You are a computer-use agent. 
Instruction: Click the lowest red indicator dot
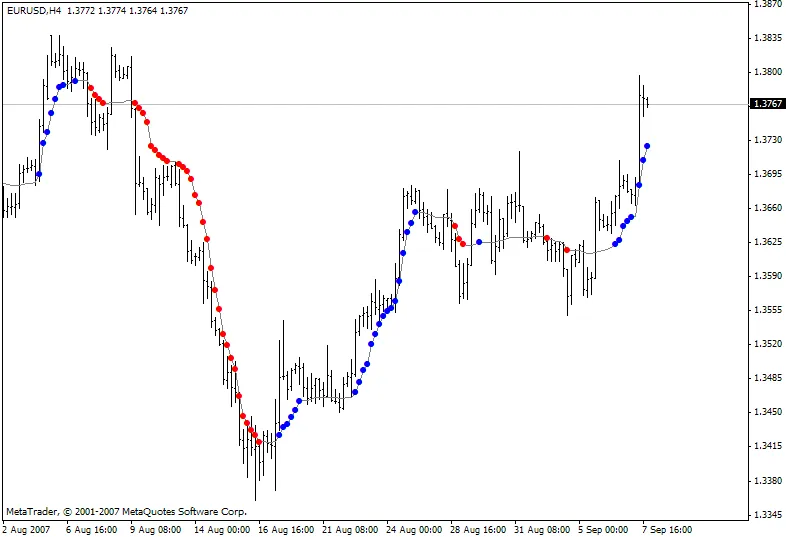259,442
